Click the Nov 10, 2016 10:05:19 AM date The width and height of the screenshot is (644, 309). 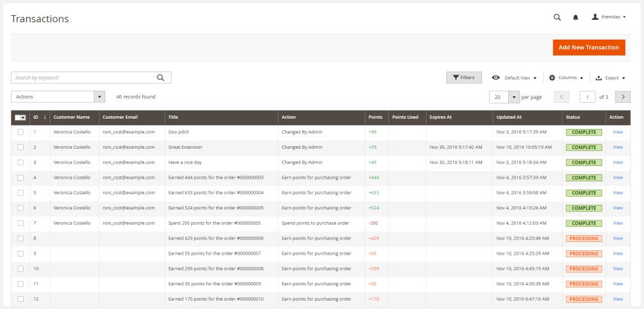point(524,147)
